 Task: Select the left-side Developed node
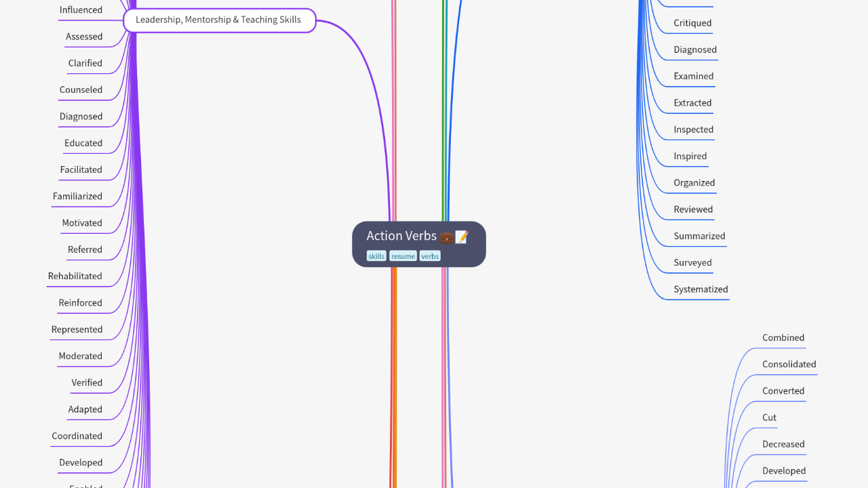[81, 463]
